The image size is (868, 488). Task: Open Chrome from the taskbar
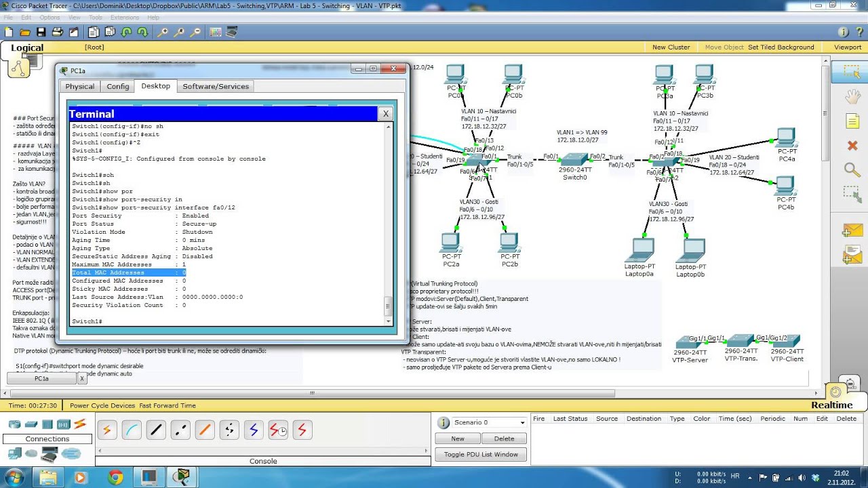(115, 476)
